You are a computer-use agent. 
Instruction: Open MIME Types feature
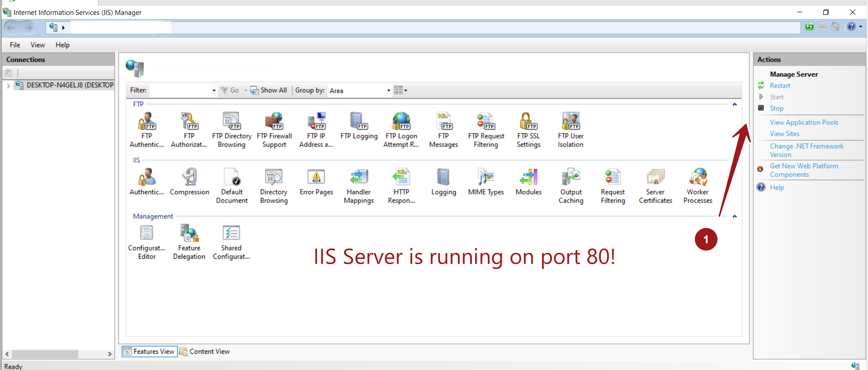tap(486, 182)
